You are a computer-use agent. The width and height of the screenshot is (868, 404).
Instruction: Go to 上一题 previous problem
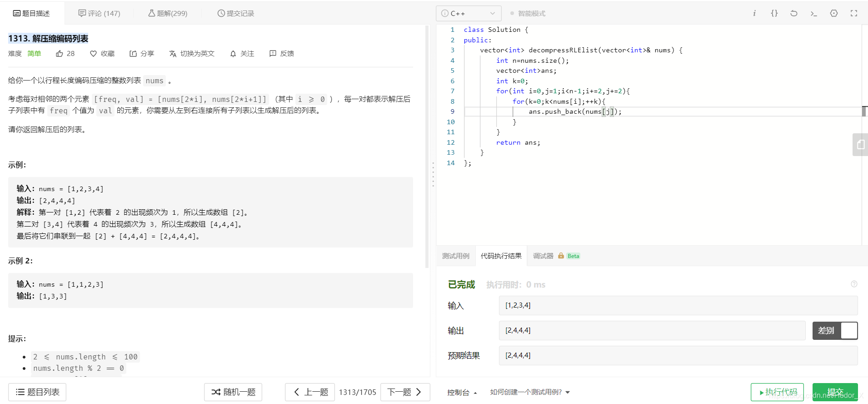(310, 392)
